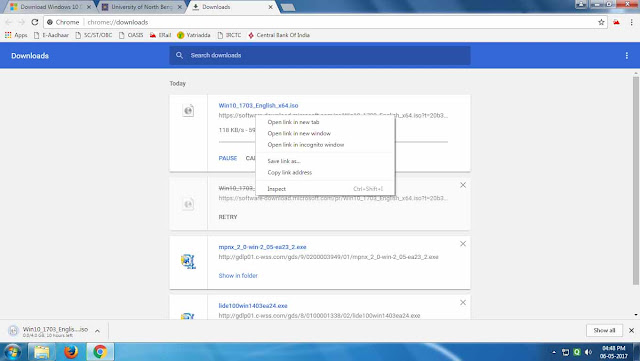Image resolution: width=640 pixels, height=361 pixels.
Task: Reload the page with the refresh icon
Action: click(x=35, y=22)
